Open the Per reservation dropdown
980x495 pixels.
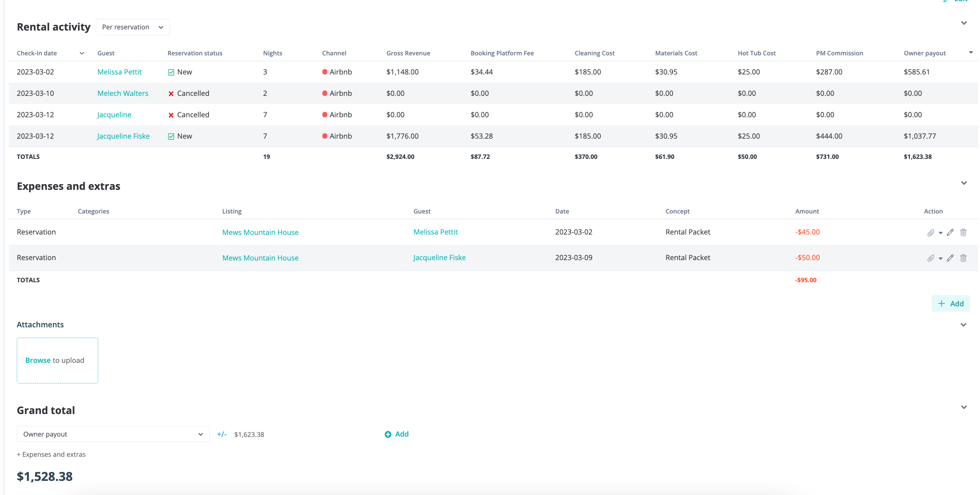[x=133, y=27]
